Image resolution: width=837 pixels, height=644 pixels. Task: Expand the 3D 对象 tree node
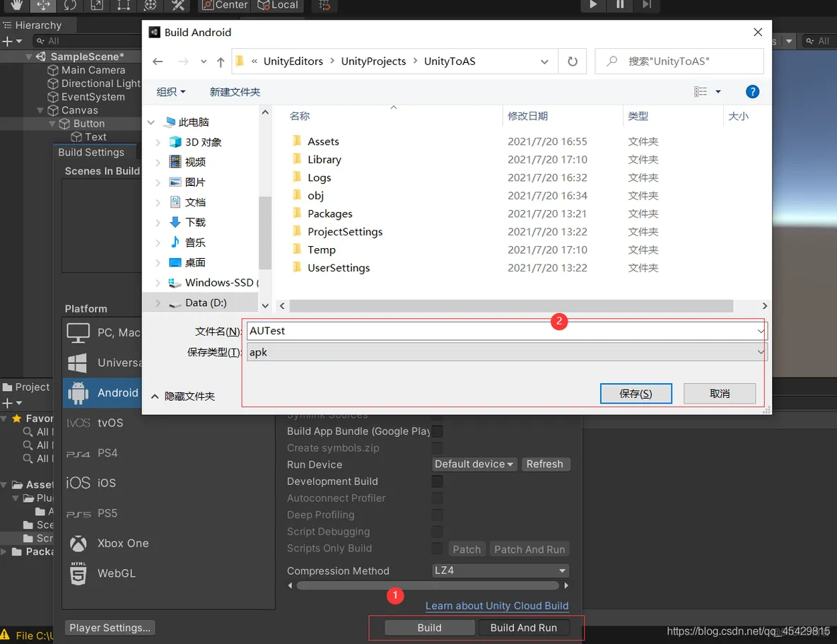click(x=158, y=143)
